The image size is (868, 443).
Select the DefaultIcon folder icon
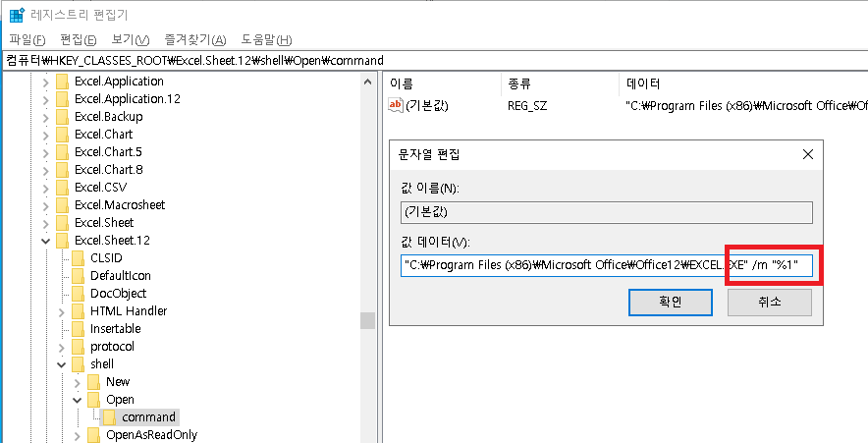78,276
